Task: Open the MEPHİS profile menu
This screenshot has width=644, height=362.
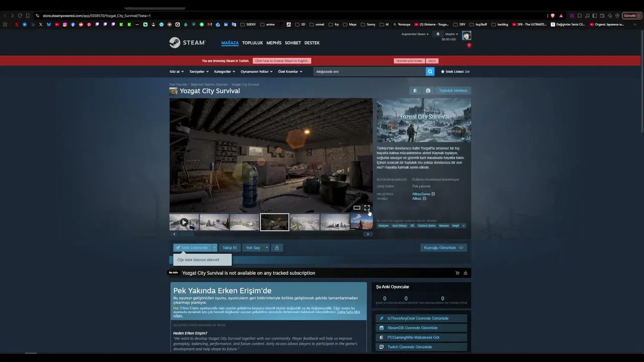Action: pos(274,43)
